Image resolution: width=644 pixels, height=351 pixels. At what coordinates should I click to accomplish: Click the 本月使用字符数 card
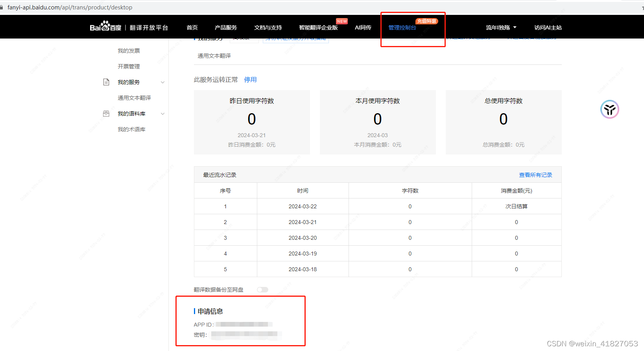pos(378,122)
